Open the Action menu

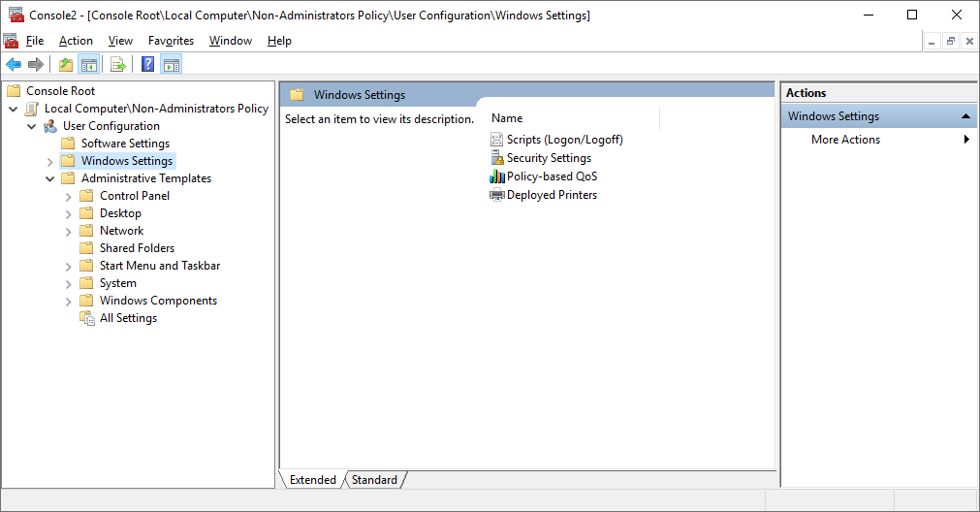(76, 41)
